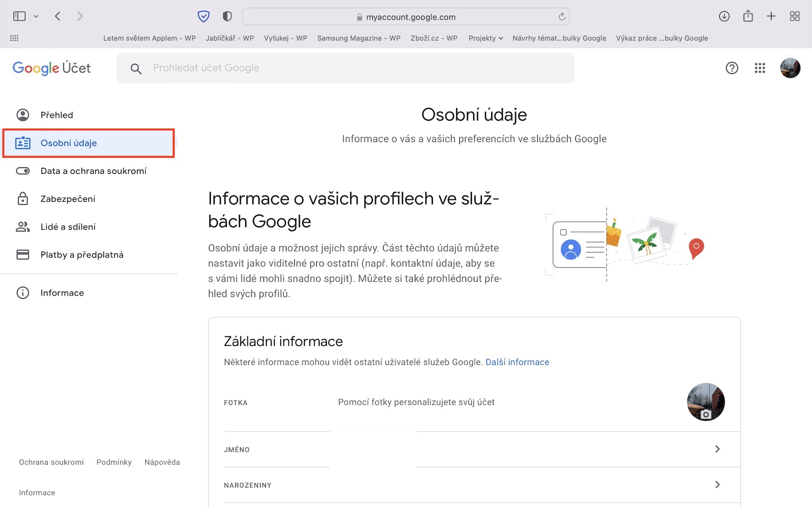Open a new tab with the plus icon
The image size is (812, 508).
771,17
